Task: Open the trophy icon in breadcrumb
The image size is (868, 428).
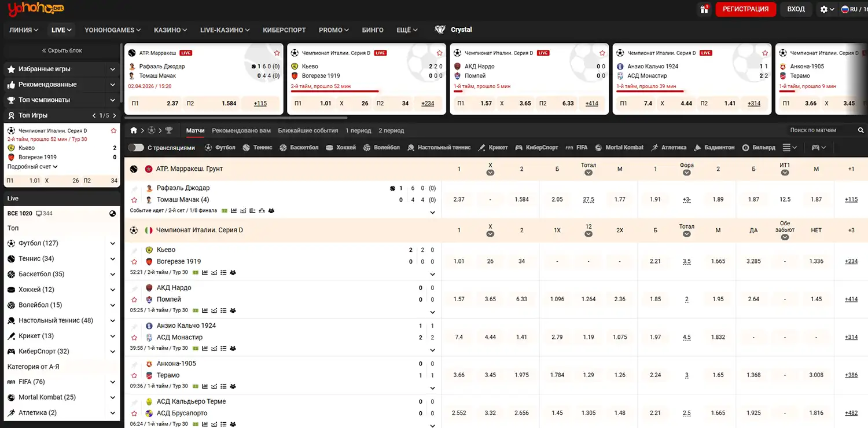Action: coord(169,130)
